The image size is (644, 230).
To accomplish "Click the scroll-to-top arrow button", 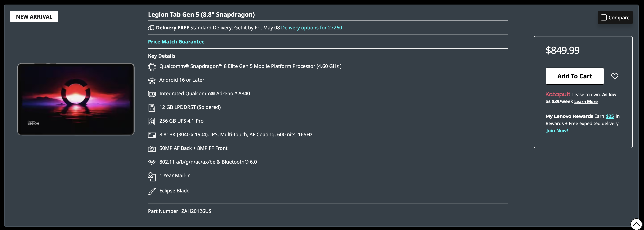I will pyautogui.click(x=636, y=224).
